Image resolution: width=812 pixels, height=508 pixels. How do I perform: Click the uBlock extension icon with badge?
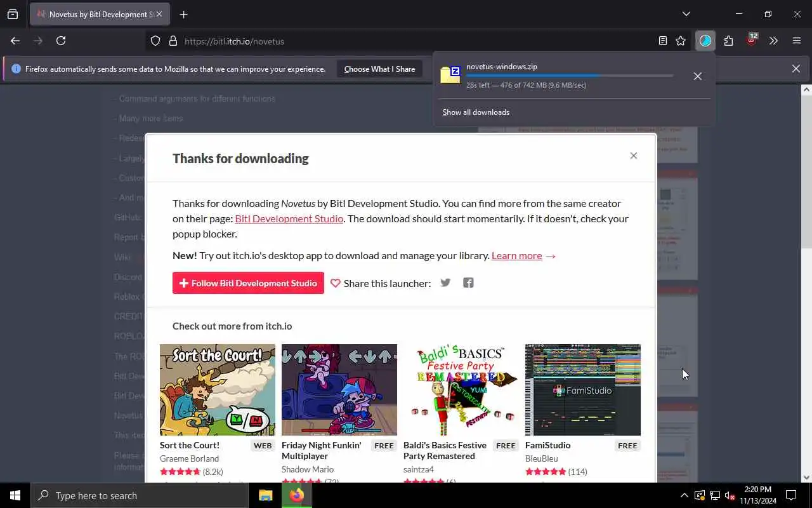point(752,39)
